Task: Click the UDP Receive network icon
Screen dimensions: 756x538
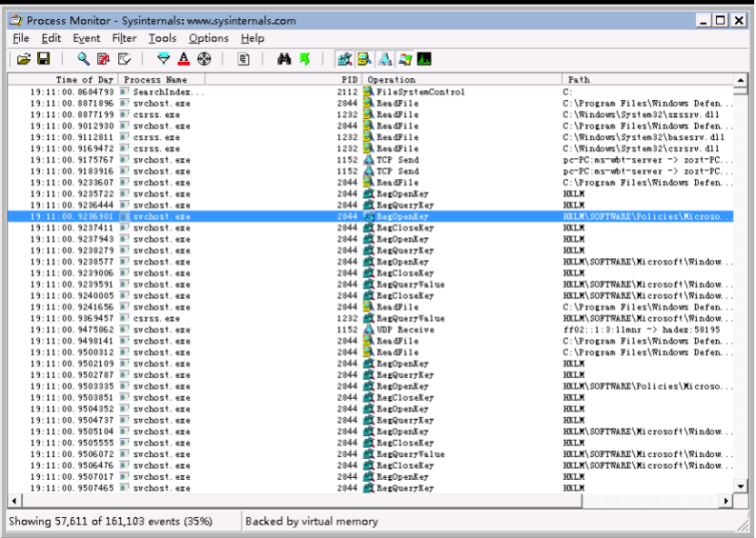Action: [369, 330]
